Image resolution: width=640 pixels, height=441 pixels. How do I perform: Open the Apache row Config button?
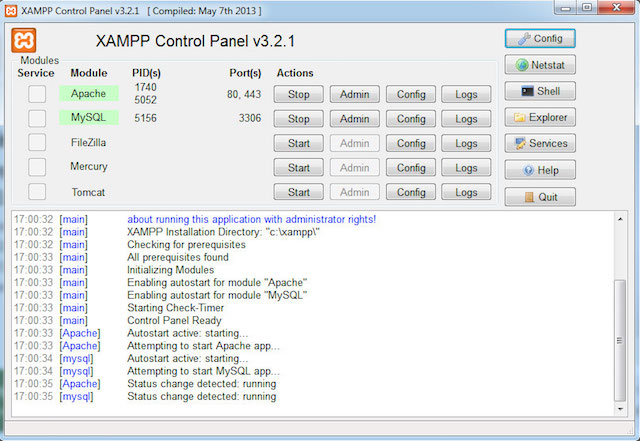point(411,94)
